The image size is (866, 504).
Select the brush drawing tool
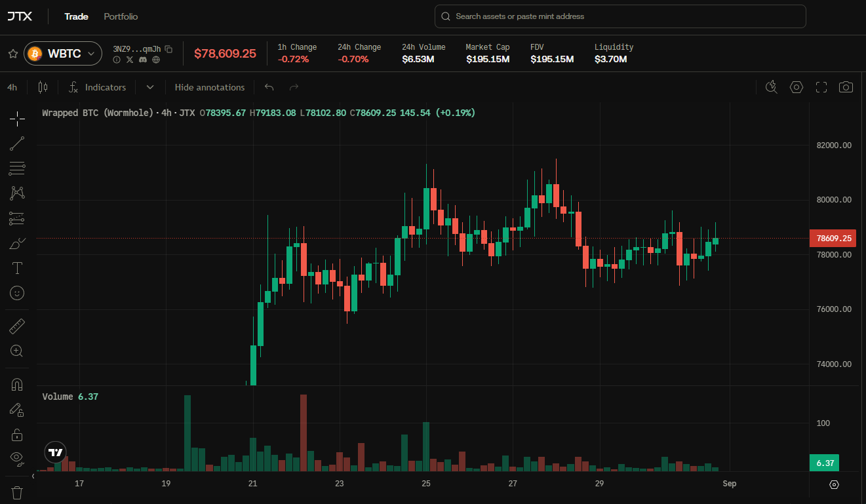click(x=17, y=243)
